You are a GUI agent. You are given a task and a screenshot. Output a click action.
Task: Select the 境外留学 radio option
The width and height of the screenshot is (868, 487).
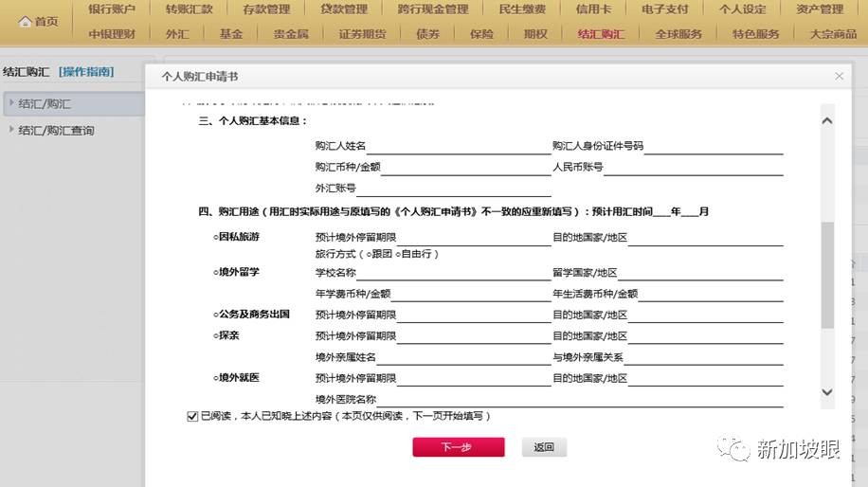[216, 272]
